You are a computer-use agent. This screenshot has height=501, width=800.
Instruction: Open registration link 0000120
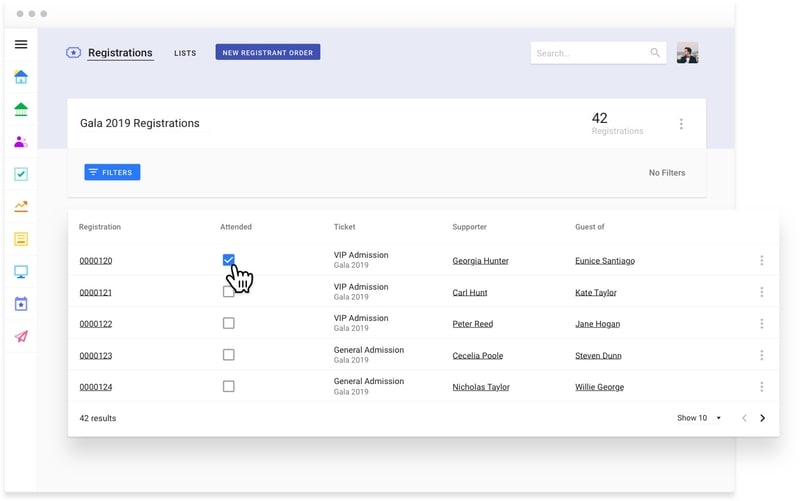coord(96,261)
